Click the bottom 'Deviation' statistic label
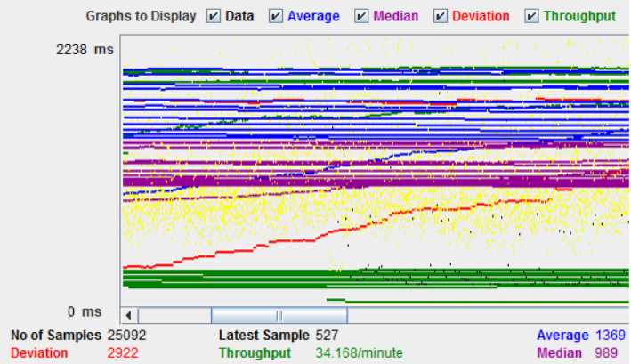631x364 pixels. click(39, 352)
